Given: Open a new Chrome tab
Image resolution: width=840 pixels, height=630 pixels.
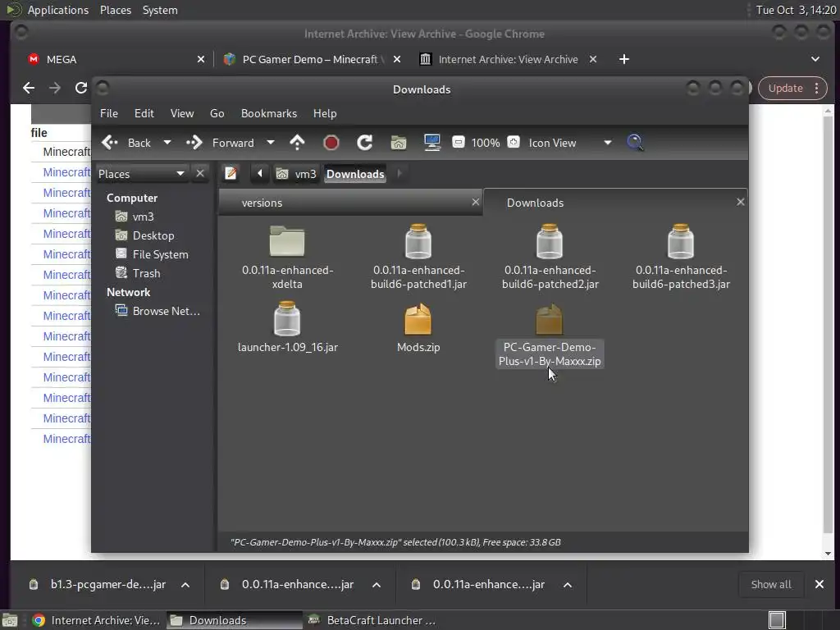Looking at the screenshot, I should click(x=624, y=59).
